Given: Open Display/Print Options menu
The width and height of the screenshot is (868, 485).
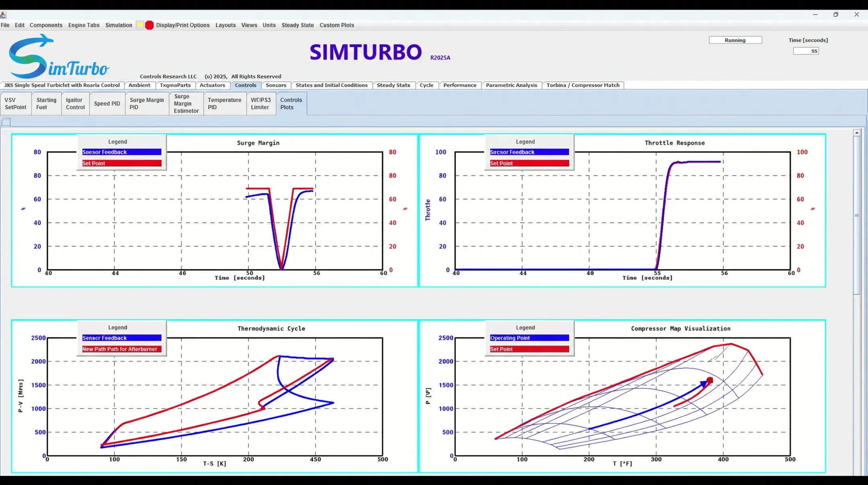Looking at the screenshot, I should point(183,25).
